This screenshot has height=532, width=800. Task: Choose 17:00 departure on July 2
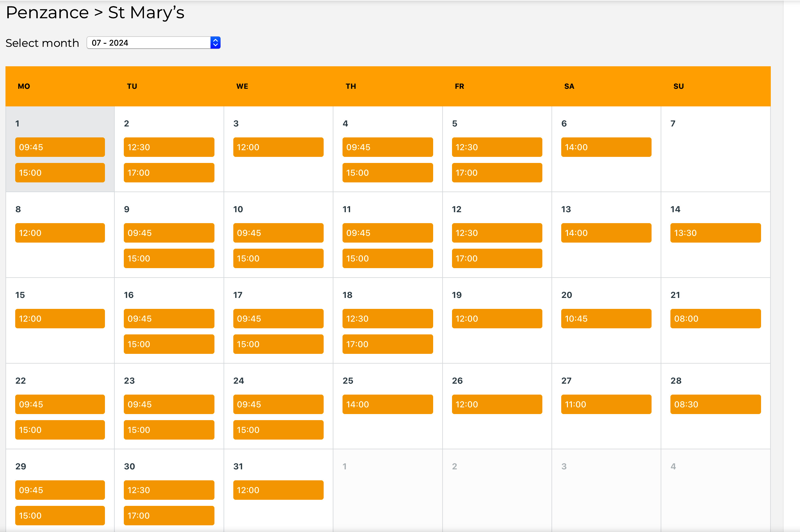(169, 173)
